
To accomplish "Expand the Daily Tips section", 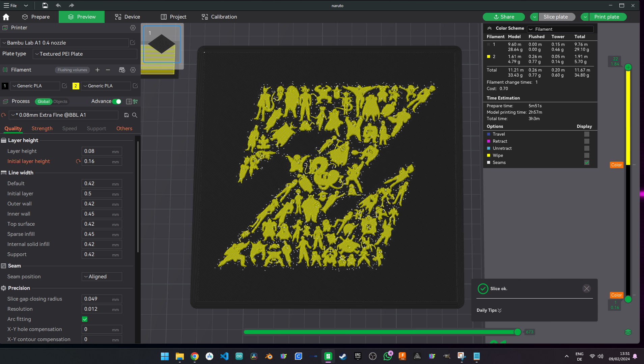I will (x=489, y=310).
